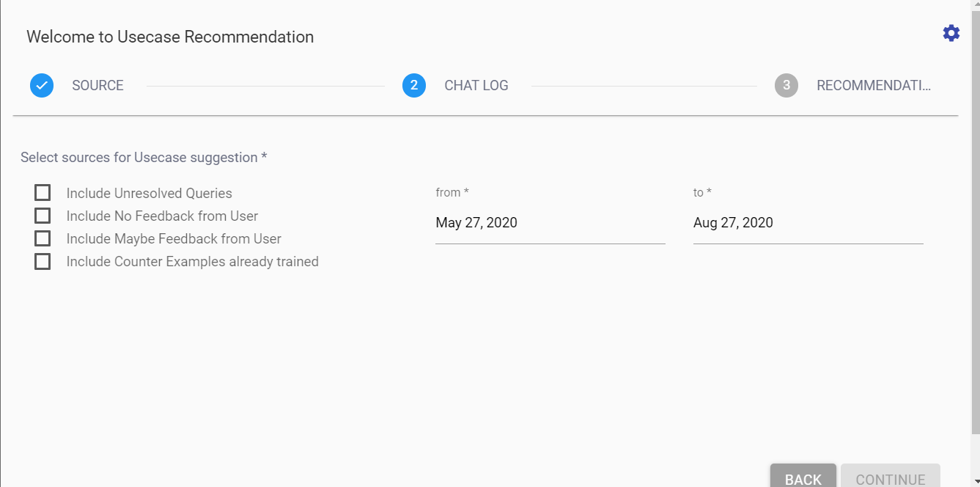Viewport: 980px width, 487px height.
Task: Click the step 3 circle icon
Action: 786,86
